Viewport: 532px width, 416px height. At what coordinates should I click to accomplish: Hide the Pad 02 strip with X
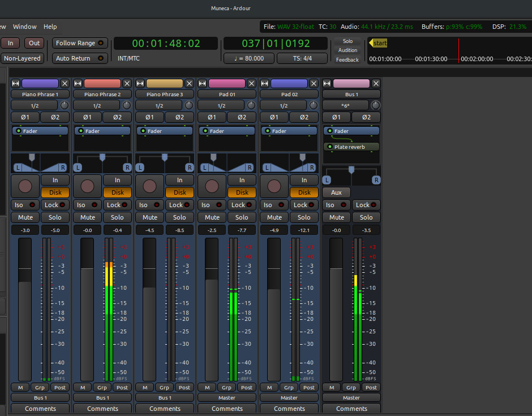[x=314, y=83]
